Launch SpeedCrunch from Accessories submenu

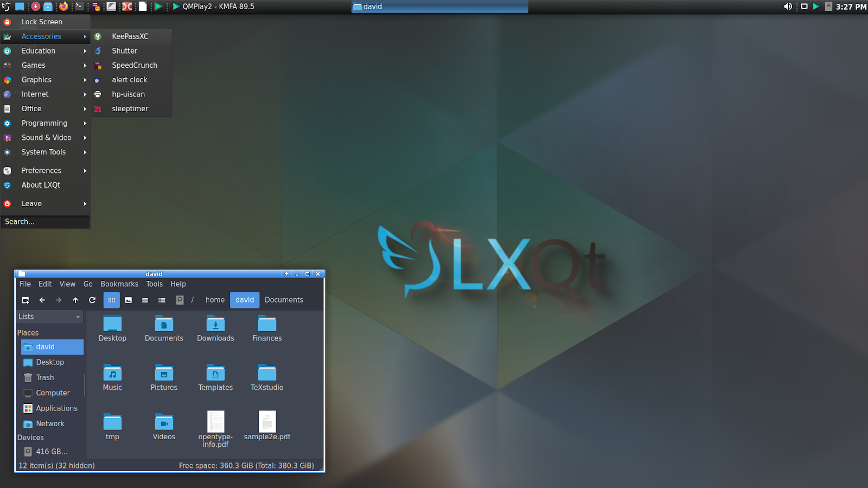coord(131,65)
